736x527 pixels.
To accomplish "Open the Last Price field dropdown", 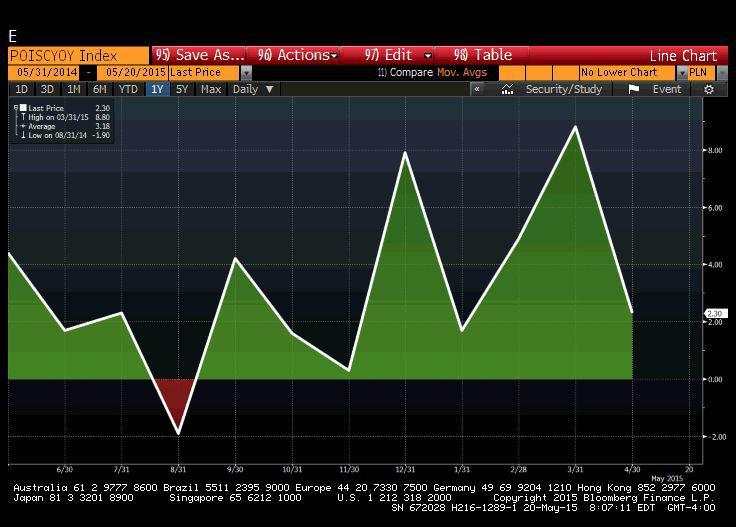I will (246, 73).
